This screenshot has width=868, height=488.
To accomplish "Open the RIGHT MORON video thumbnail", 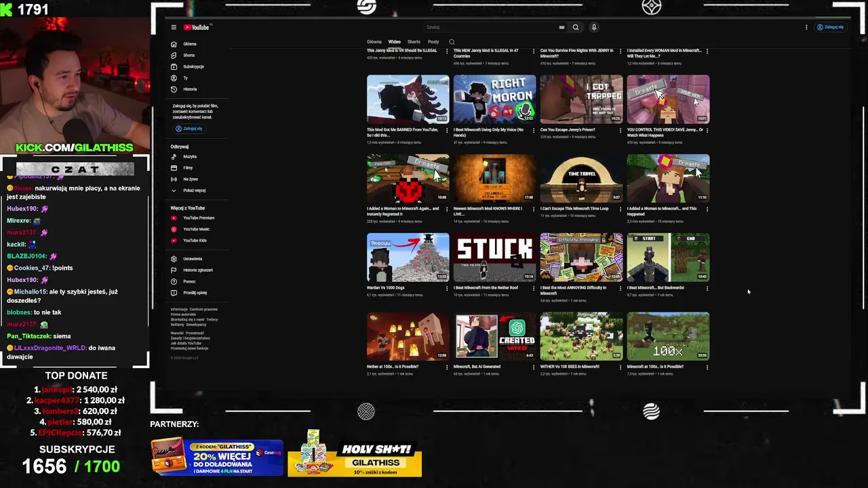I will coord(494,99).
